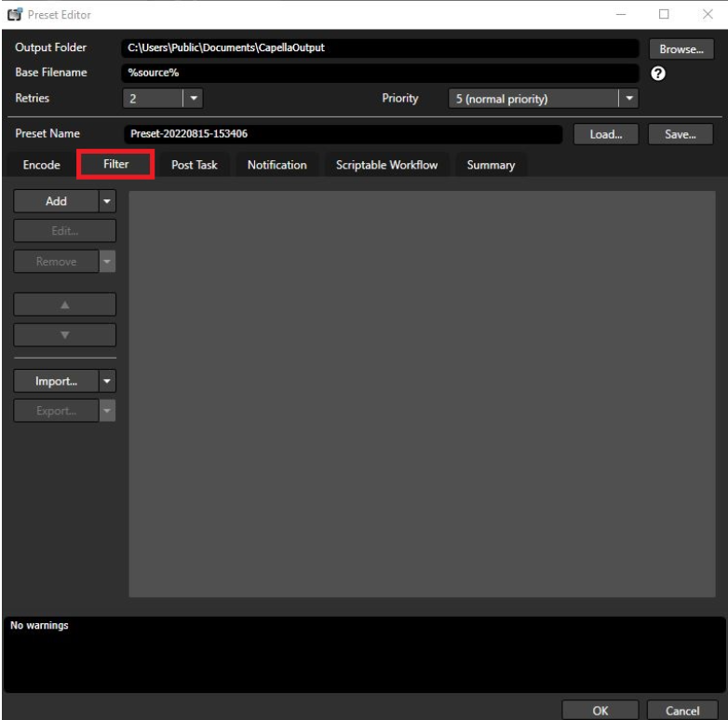Expand the Import dropdown arrow
This screenshot has width=728, height=720.
tap(107, 381)
